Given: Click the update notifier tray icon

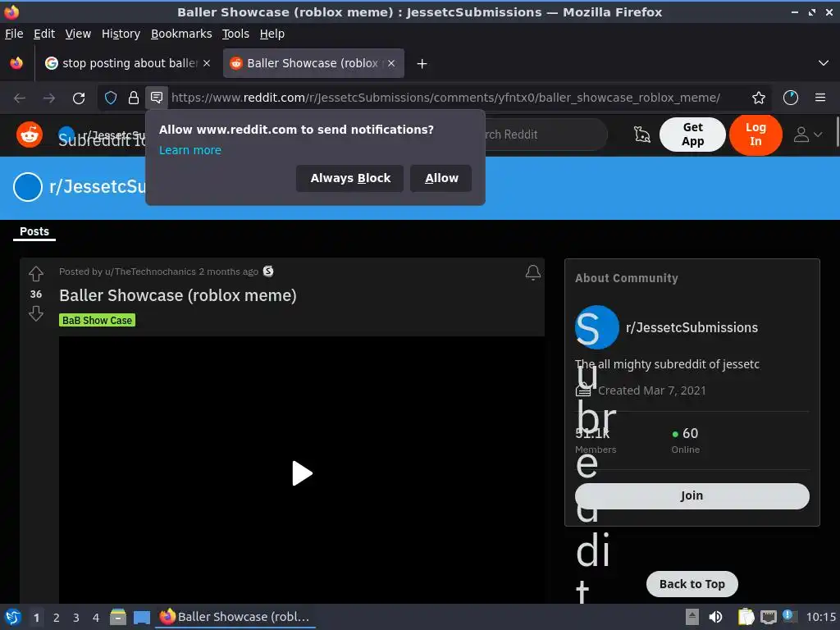Looking at the screenshot, I should pos(788,616).
